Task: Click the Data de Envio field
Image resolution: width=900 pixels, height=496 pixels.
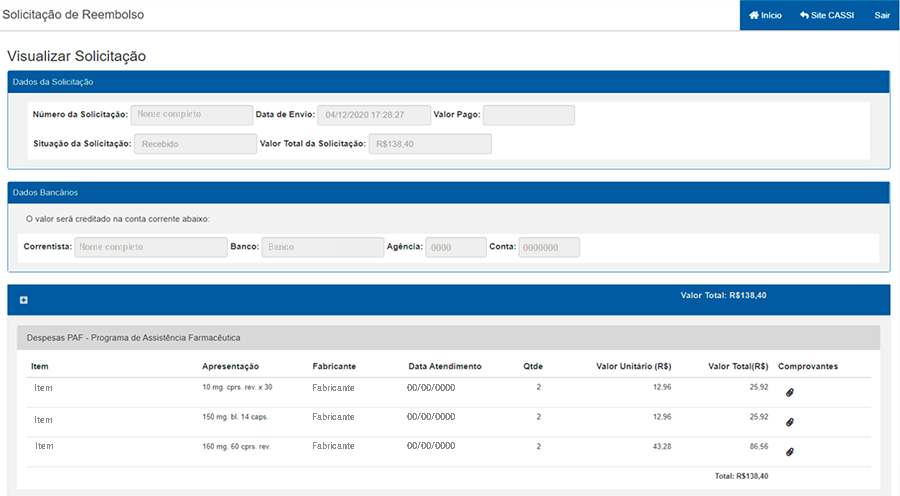Action: 374,115
